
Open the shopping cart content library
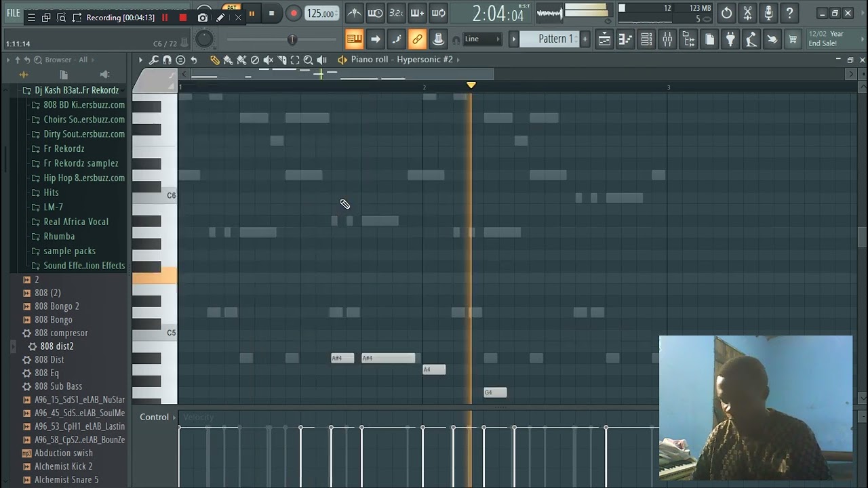tap(793, 39)
